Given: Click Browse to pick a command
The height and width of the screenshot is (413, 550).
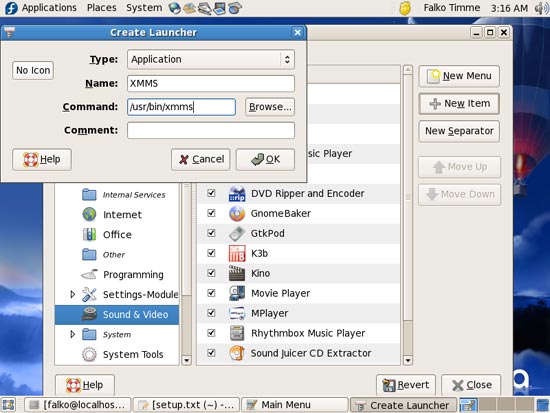Looking at the screenshot, I should [x=270, y=107].
